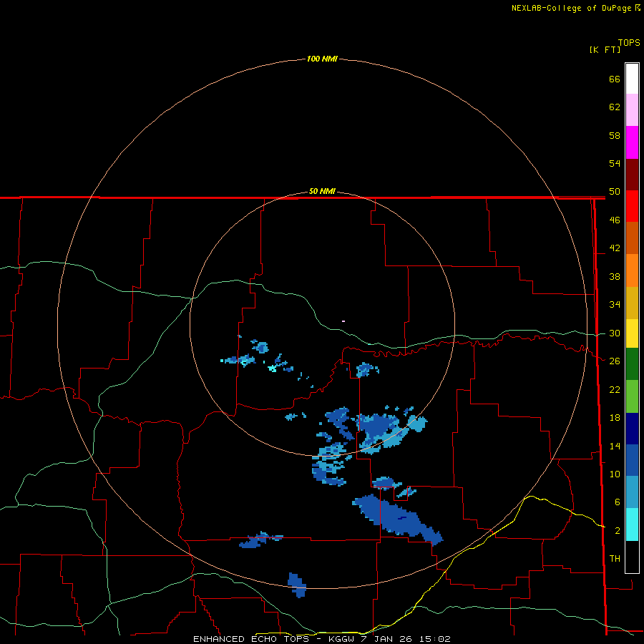The height and width of the screenshot is (644, 644).
Task: Click the "ENHANCED ECHO TOPS" product title
Action: click(x=251, y=639)
